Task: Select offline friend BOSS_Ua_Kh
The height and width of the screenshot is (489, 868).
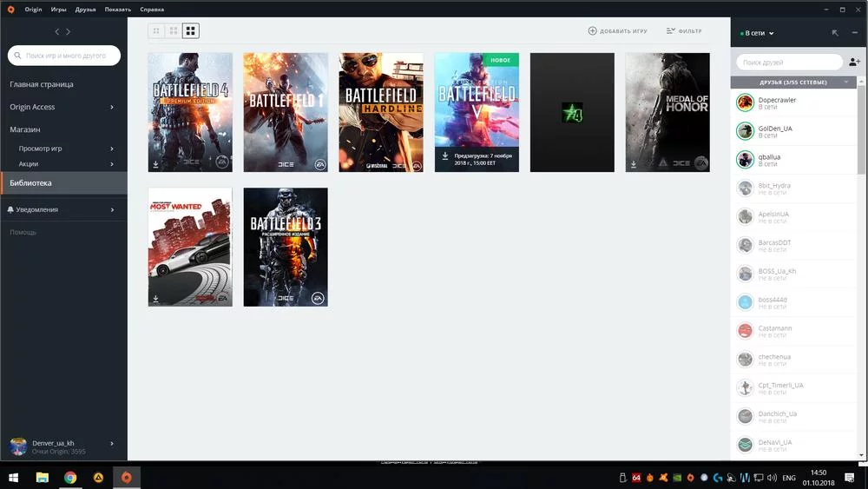Action: 793,274
